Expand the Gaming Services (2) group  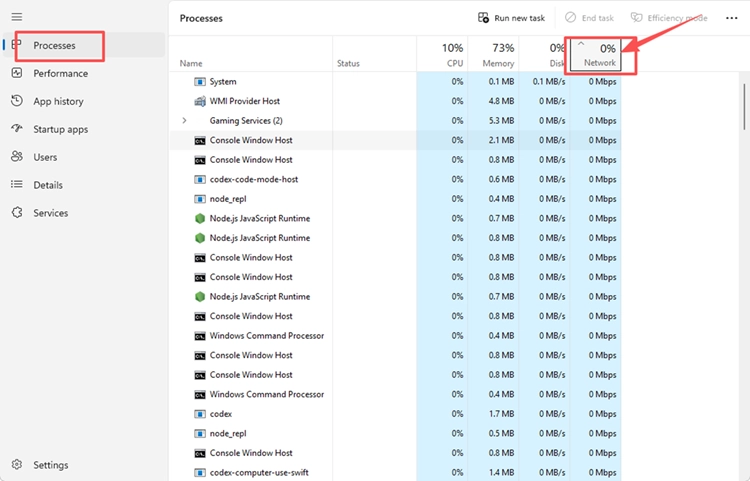point(184,120)
